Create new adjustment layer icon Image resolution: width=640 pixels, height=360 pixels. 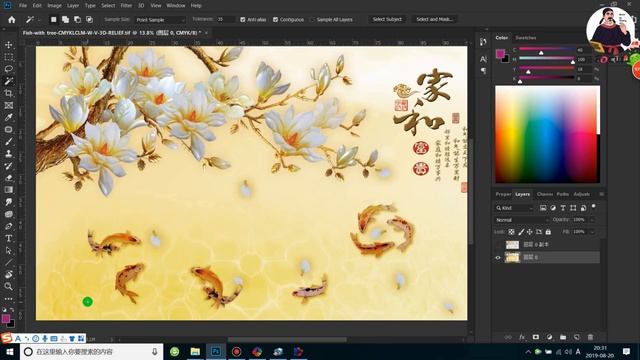[x=549, y=337]
